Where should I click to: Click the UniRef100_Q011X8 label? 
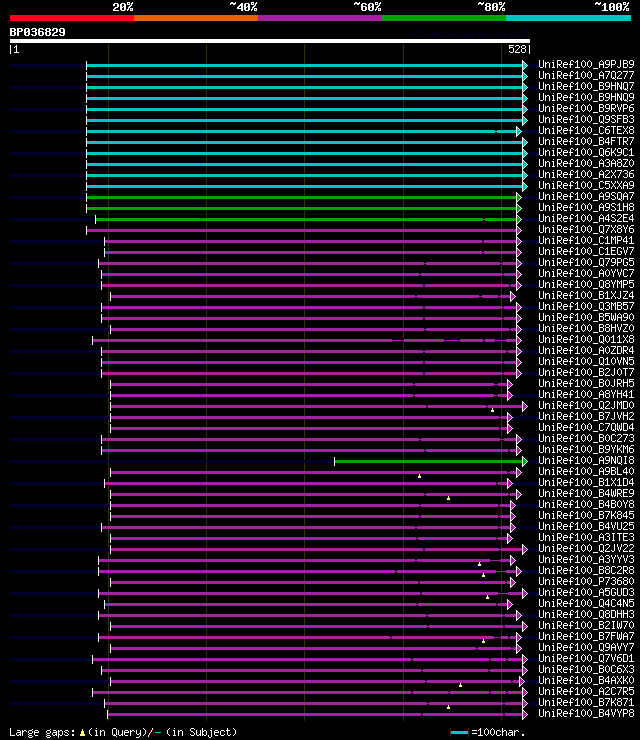[586, 339]
